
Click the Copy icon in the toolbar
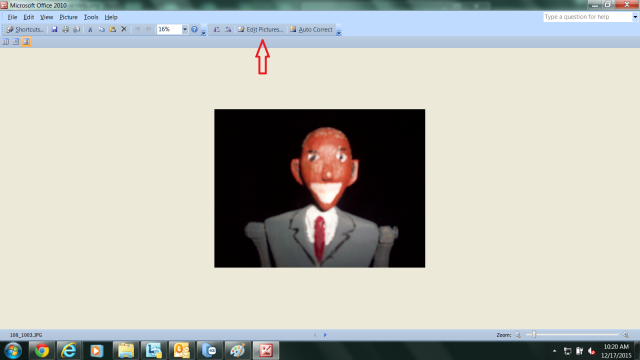coord(102,29)
